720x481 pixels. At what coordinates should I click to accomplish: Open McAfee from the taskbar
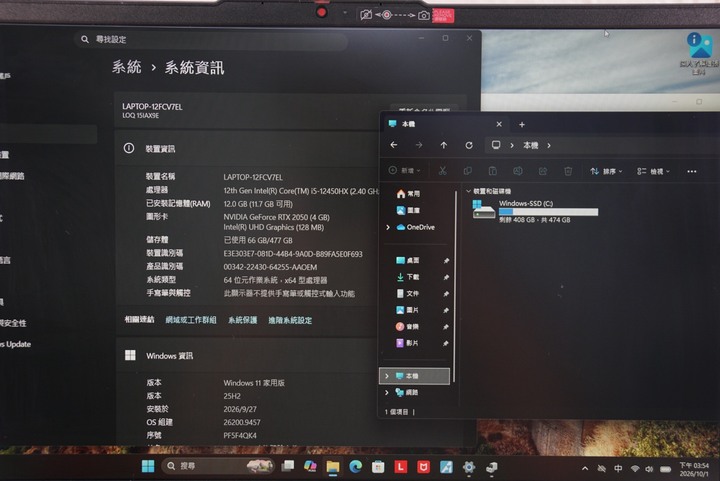click(x=423, y=467)
